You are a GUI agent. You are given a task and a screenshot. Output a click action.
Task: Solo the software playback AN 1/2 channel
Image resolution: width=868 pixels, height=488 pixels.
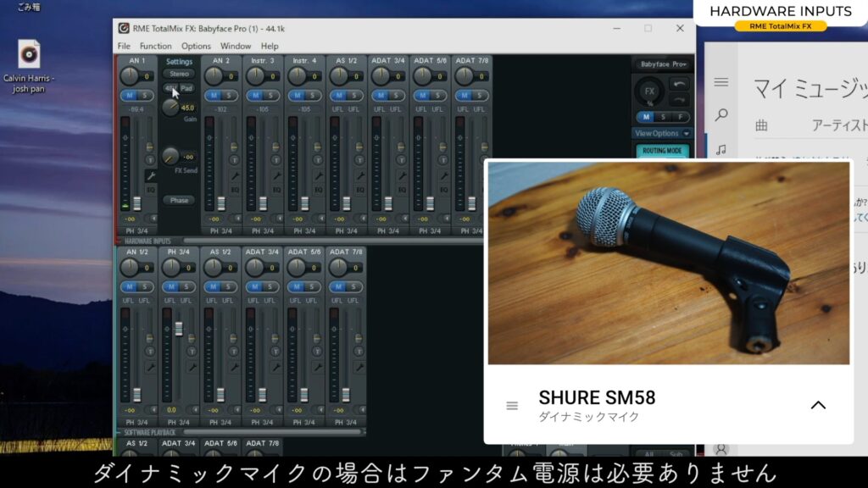click(x=145, y=286)
